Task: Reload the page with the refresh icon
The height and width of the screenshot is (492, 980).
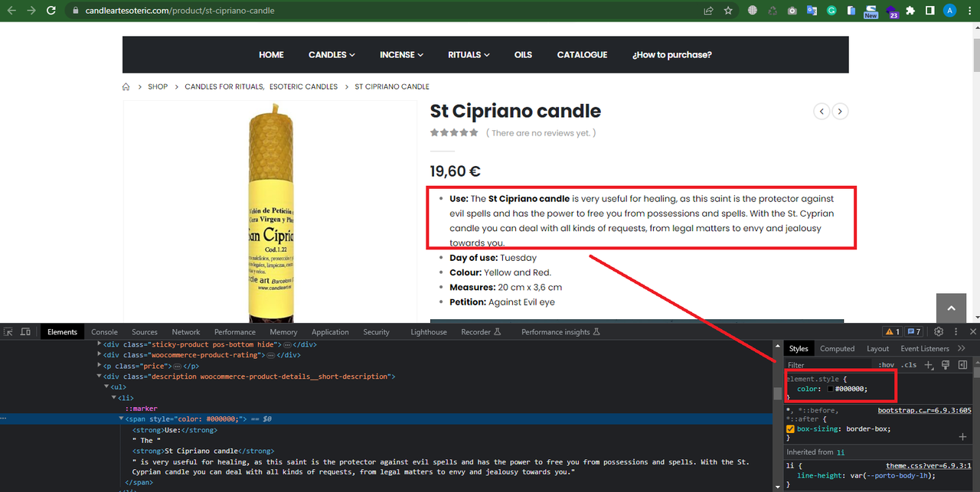Action: coord(51,11)
